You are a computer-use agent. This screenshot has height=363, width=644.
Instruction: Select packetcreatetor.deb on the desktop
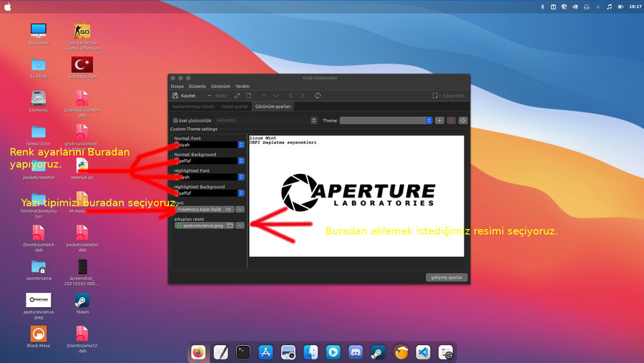pyautogui.click(x=82, y=238)
